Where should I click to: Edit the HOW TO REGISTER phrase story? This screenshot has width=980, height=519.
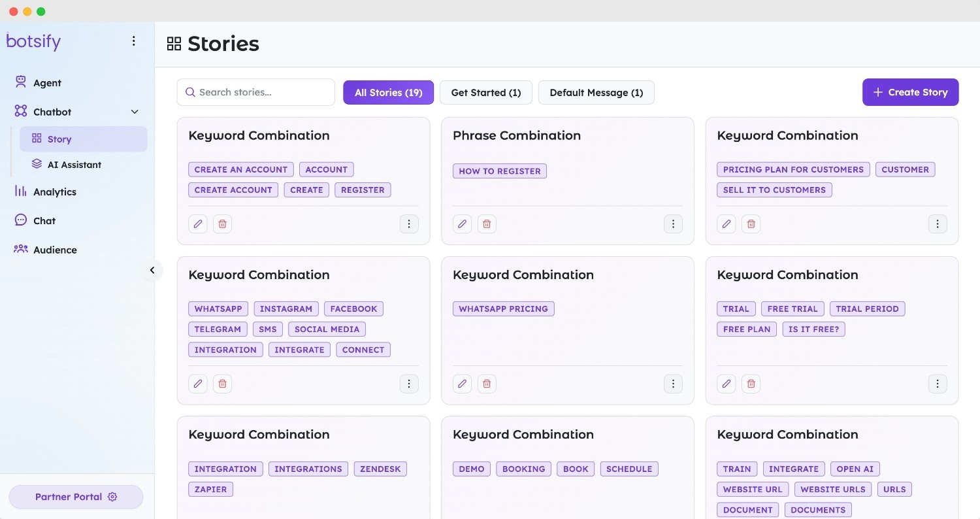click(x=463, y=224)
